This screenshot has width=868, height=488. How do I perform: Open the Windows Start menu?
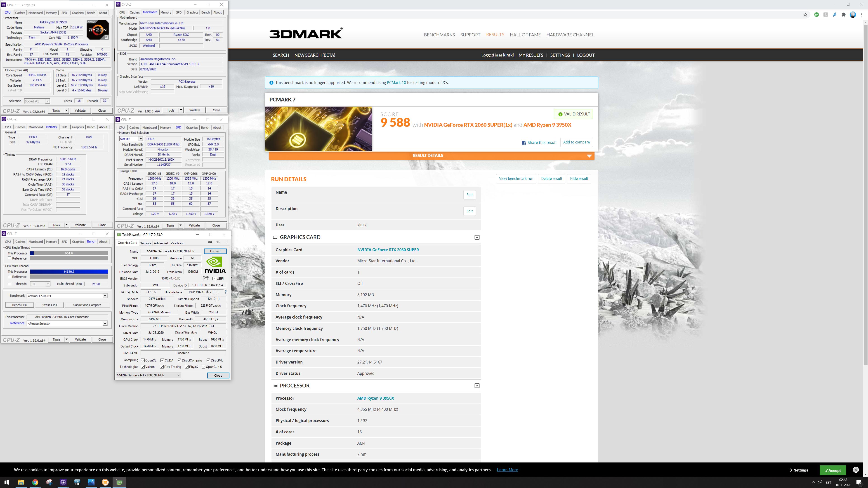pyautogui.click(x=7, y=482)
